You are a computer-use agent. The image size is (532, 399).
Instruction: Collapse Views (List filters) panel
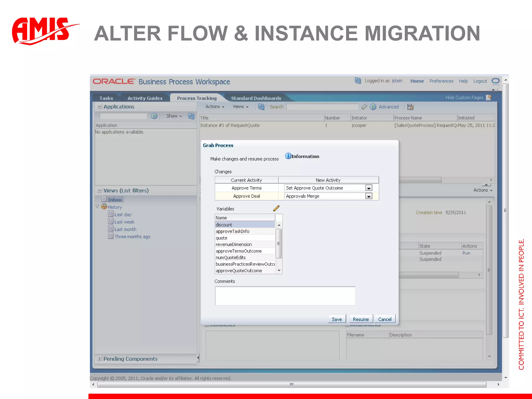(99, 190)
